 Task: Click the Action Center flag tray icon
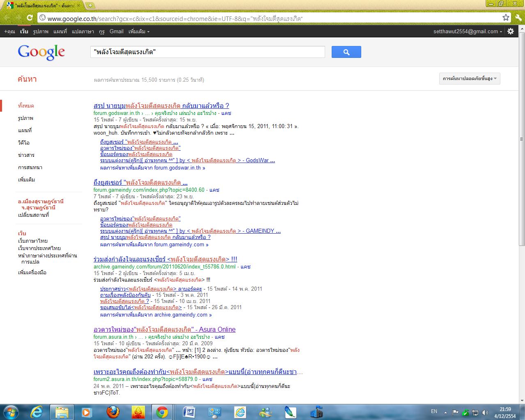(x=456, y=413)
